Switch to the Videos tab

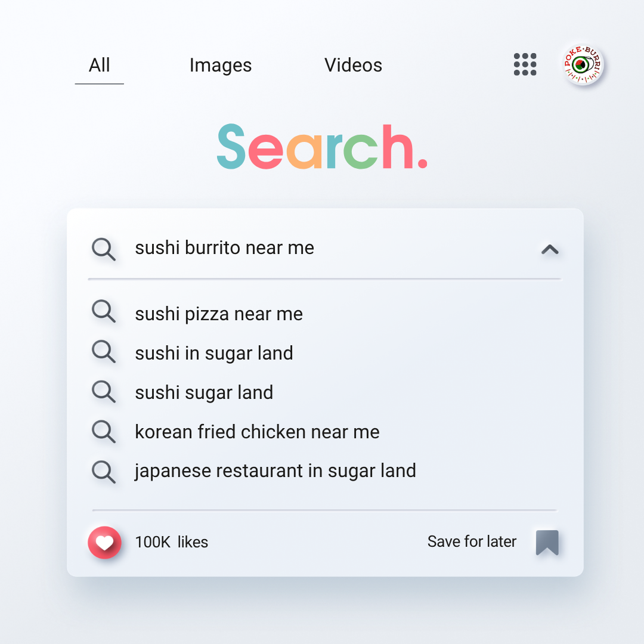pyautogui.click(x=353, y=65)
